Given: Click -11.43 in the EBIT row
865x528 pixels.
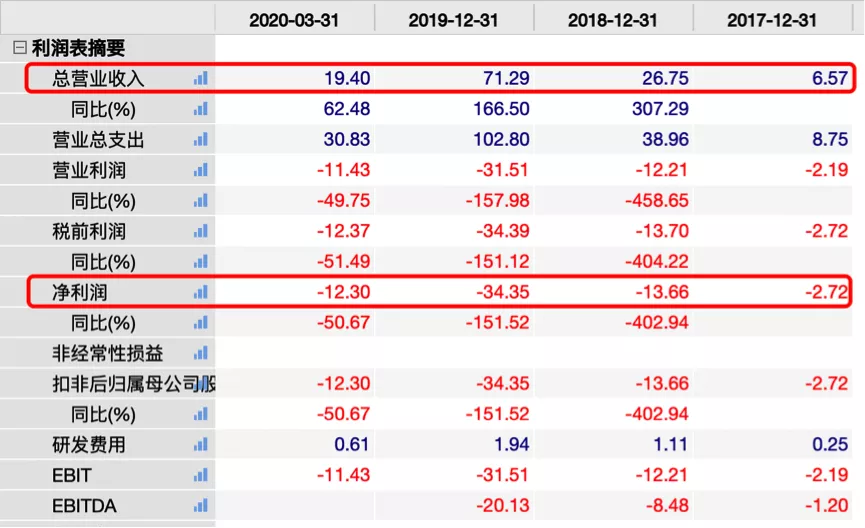Looking at the screenshot, I should pyautogui.click(x=344, y=474).
